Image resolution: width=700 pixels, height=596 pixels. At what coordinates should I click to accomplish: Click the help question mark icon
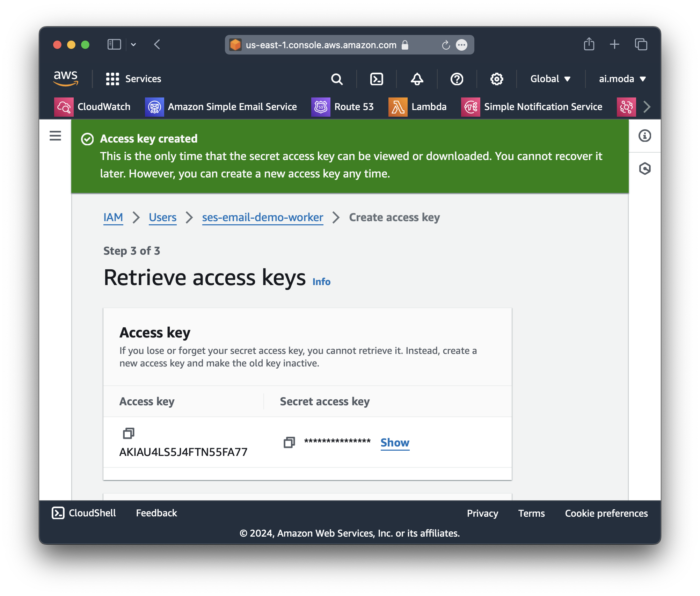point(457,79)
